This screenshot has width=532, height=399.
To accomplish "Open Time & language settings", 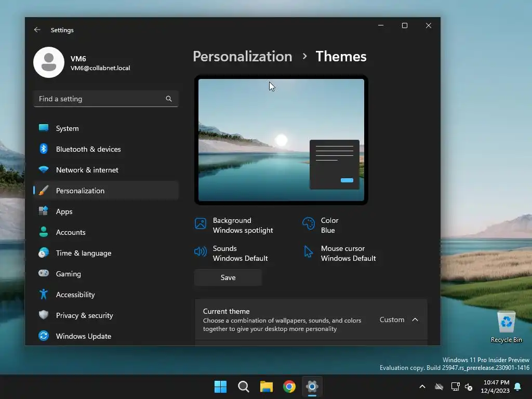I will [106, 253].
